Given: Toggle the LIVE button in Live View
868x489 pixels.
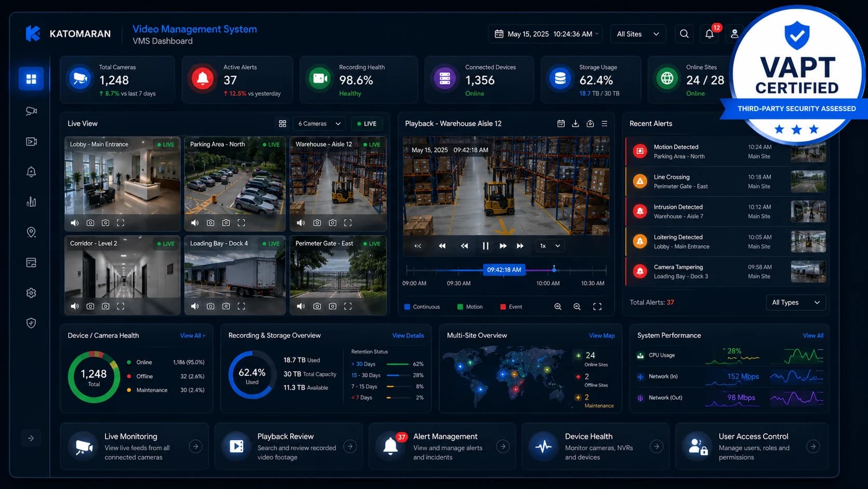Looking at the screenshot, I should tap(367, 124).
